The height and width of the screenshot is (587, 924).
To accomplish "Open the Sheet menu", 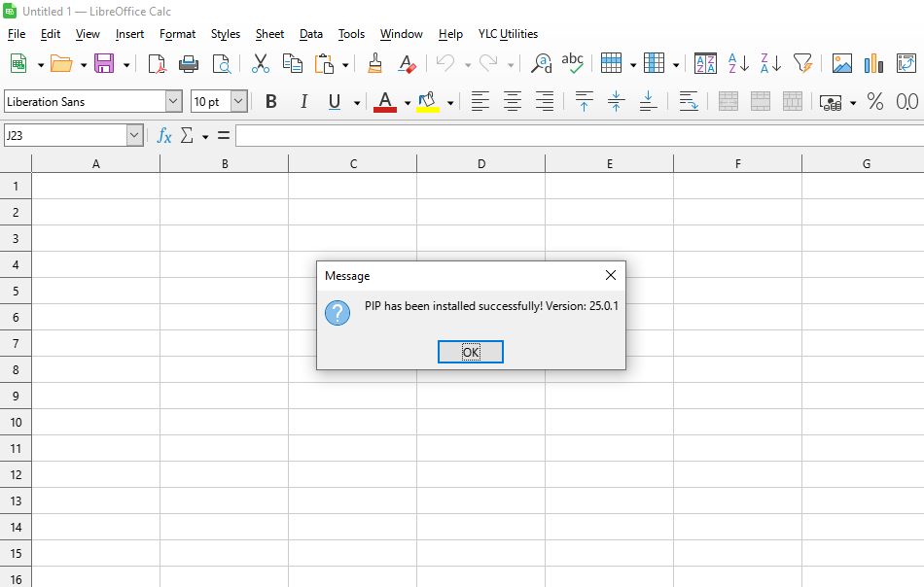I will (x=269, y=34).
